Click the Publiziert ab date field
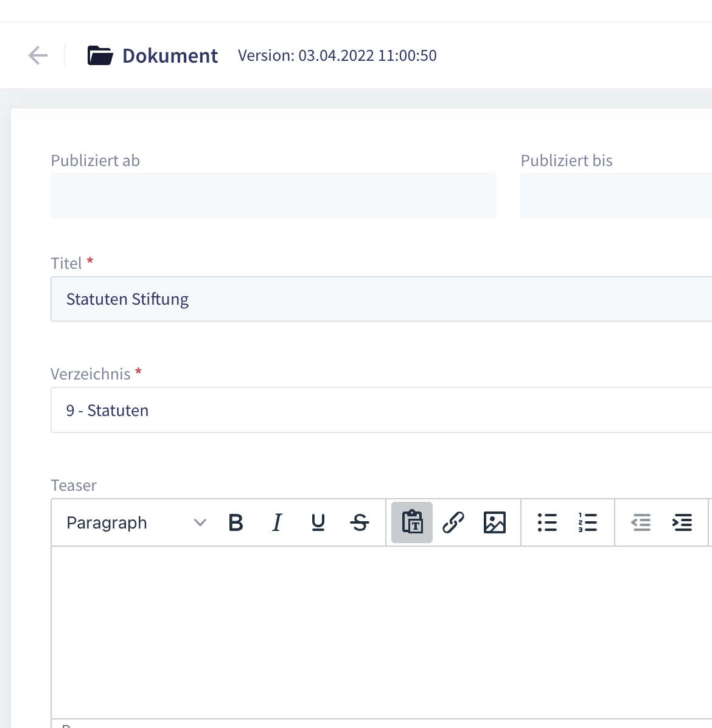The image size is (712, 728). point(273,196)
